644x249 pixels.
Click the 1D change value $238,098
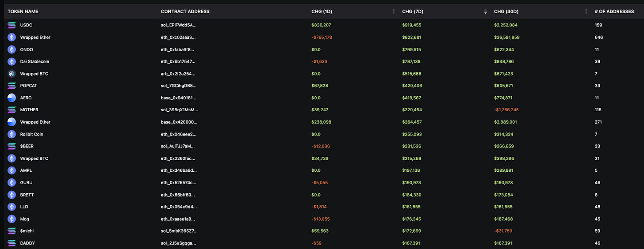[322, 122]
